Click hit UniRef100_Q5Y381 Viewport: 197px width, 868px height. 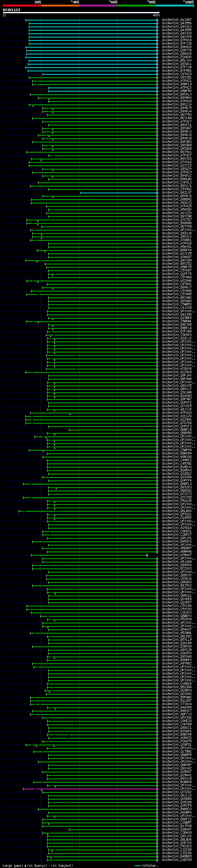coord(176,78)
